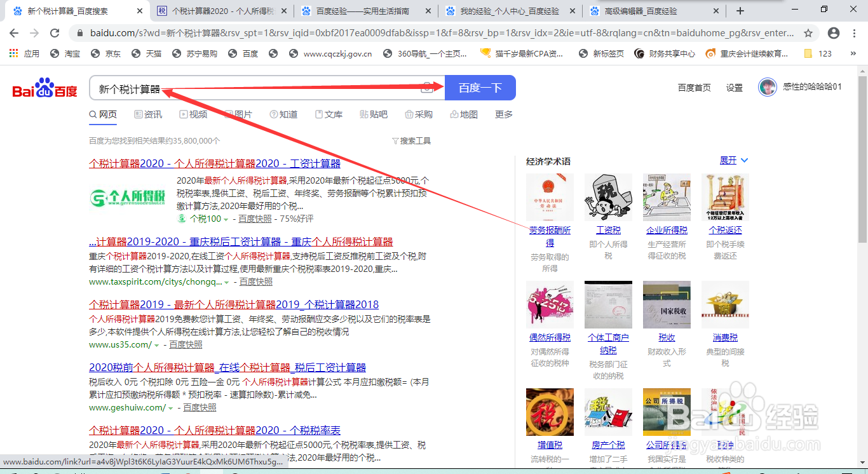868x474 pixels.
Task: Open the dropdown arrow after www.us35.com
Action: coord(156,345)
